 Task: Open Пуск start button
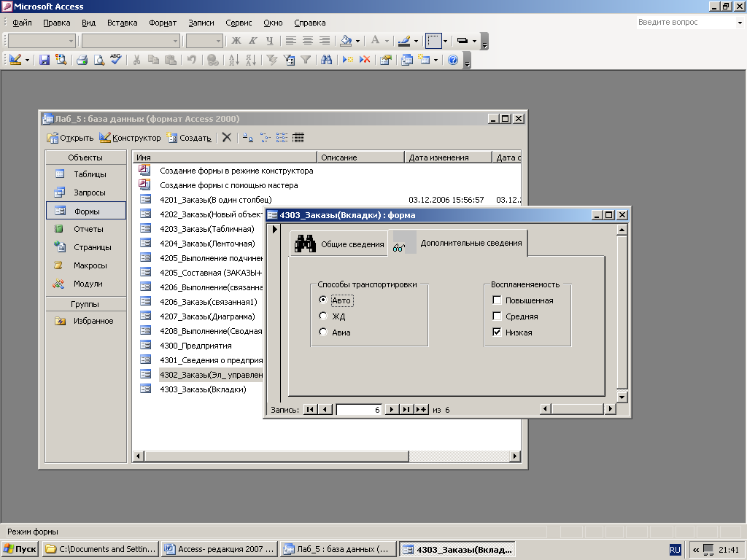(x=20, y=549)
